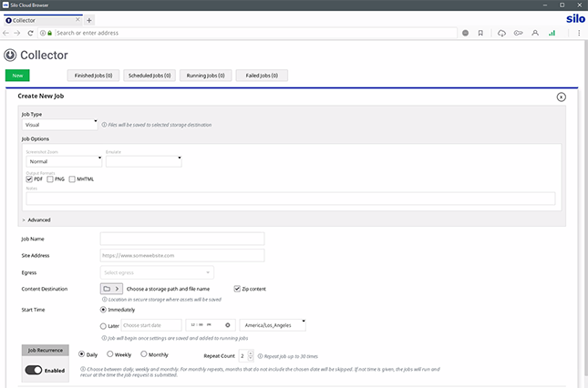Screen dimensions: 588x388
Task: Select Weekly recurrence
Action: 110,354
